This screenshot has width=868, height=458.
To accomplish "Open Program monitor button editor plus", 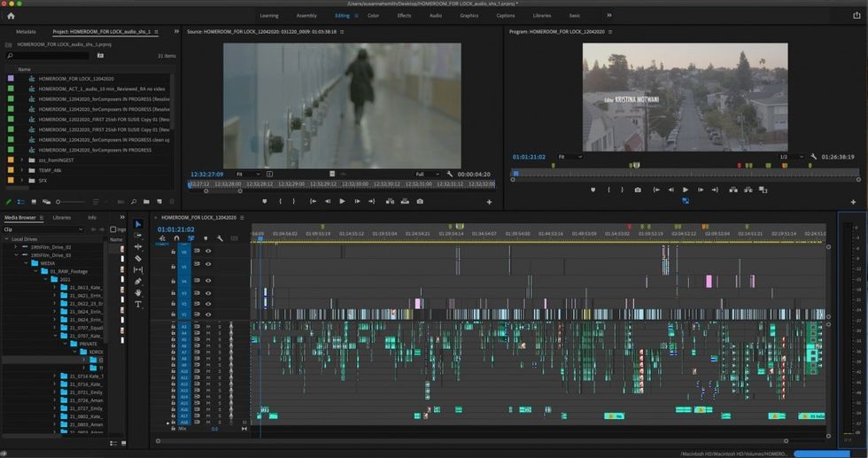I will tap(853, 202).
